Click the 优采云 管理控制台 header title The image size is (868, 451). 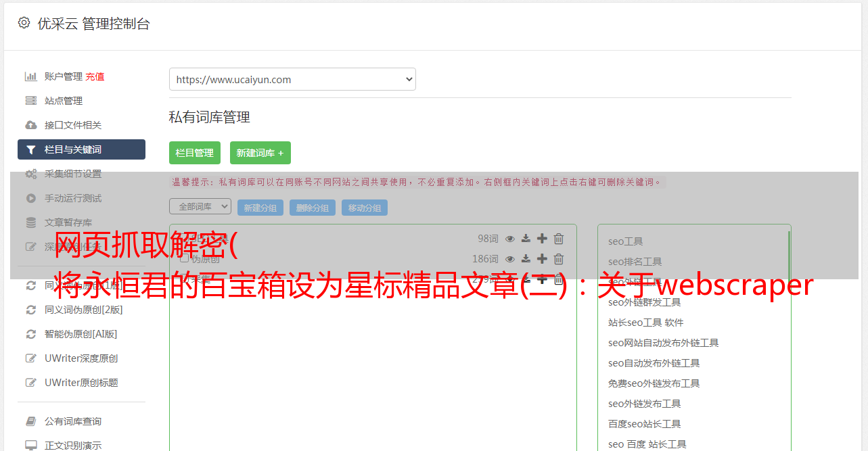[x=93, y=24]
